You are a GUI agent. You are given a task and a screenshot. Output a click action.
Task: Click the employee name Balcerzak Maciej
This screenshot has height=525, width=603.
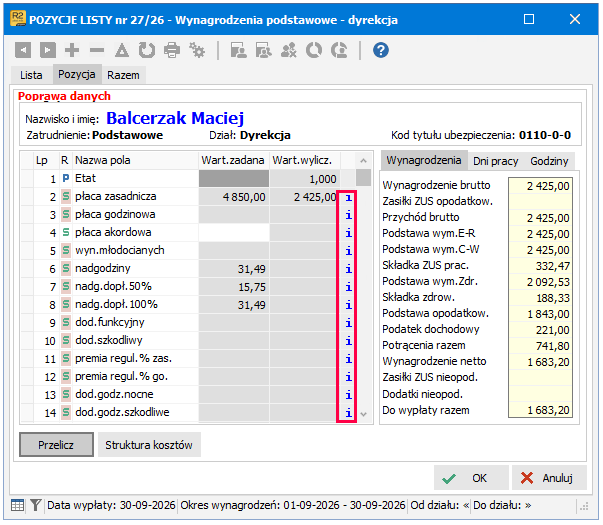pos(175,118)
